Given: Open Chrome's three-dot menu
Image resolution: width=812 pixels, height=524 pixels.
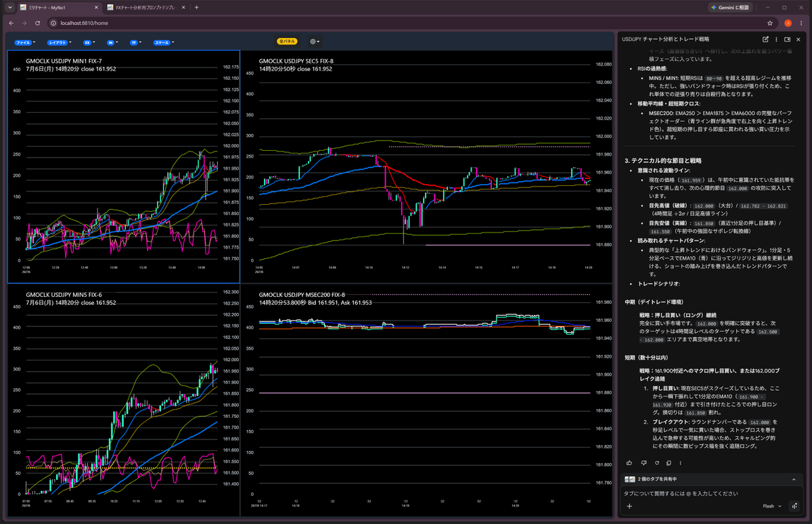Looking at the screenshot, I should [x=803, y=23].
